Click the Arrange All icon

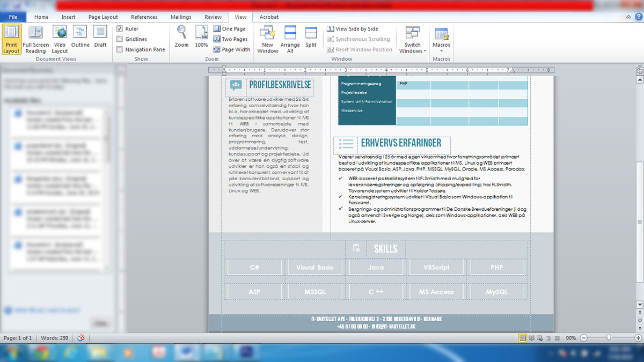coord(290,39)
